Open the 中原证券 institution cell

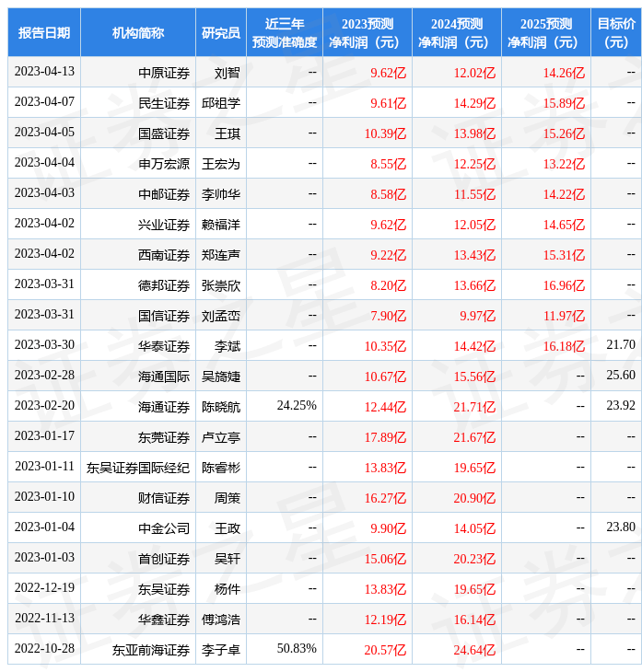pos(164,73)
